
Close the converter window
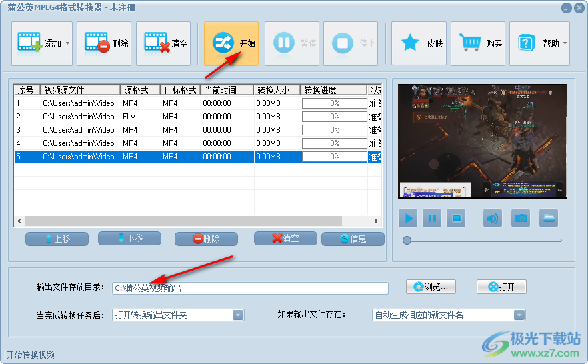[x=579, y=8]
